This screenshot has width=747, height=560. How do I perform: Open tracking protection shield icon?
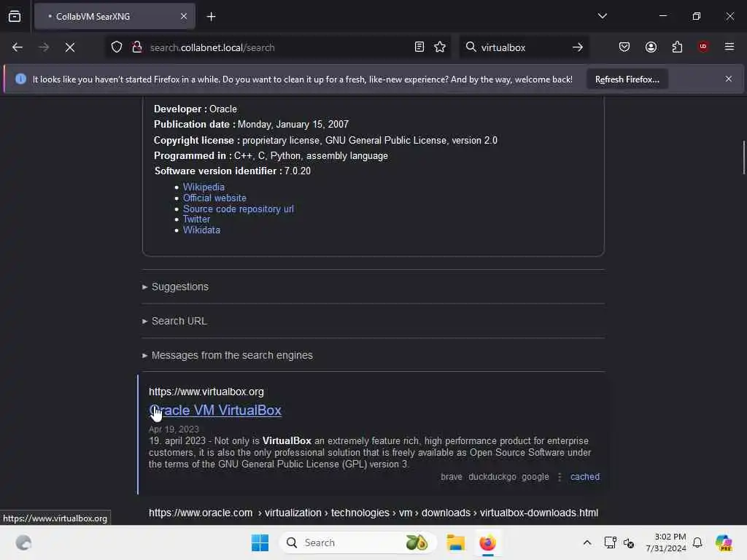[117, 47]
